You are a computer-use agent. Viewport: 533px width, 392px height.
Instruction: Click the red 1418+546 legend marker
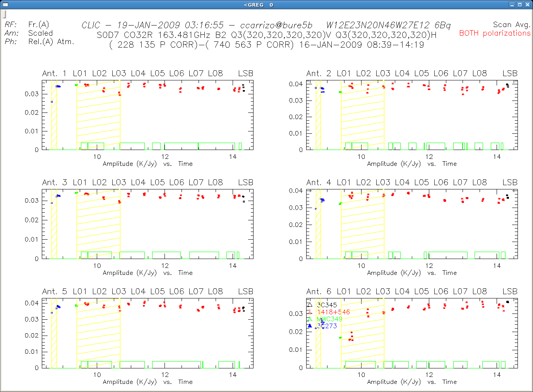[310, 312]
